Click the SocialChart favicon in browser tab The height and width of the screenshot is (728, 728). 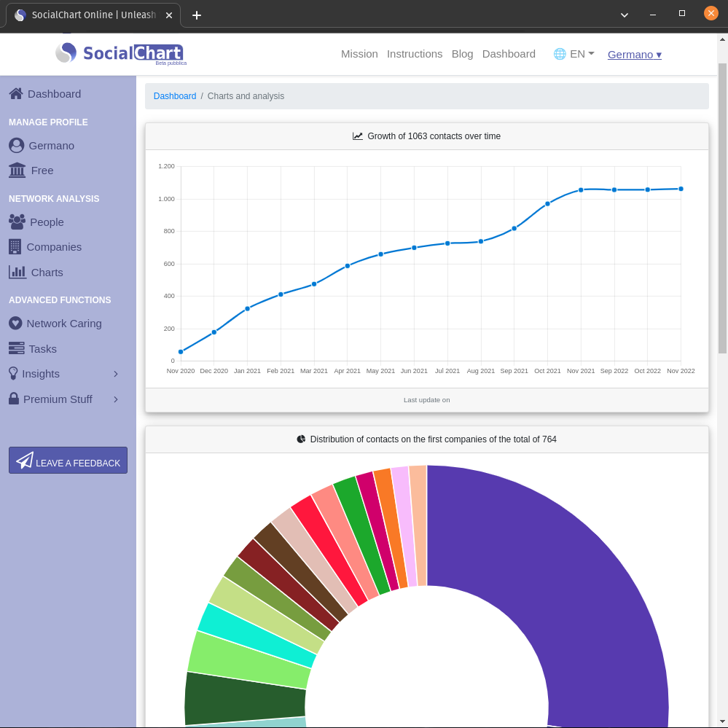tap(20, 15)
